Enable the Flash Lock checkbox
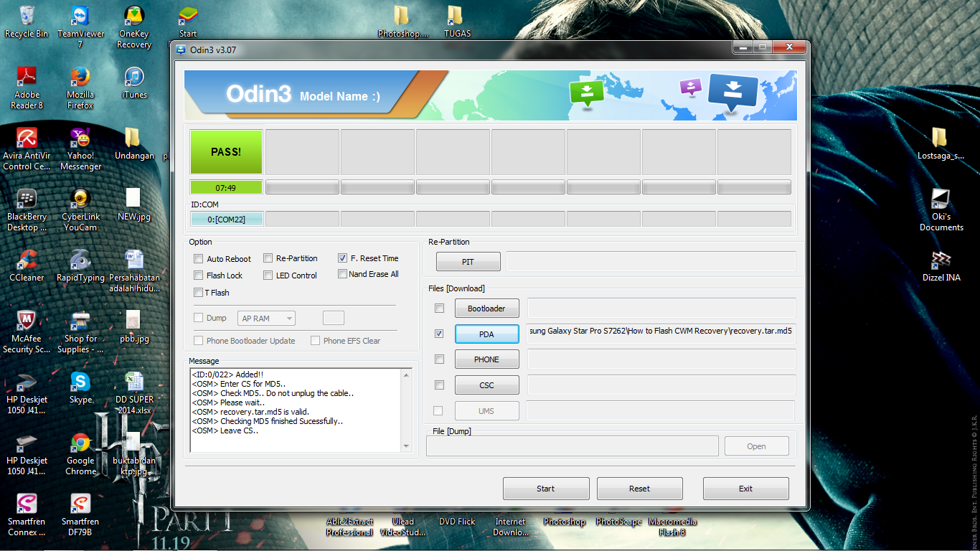Image resolution: width=980 pixels, height=551 pixels. (x=199, y=275)
